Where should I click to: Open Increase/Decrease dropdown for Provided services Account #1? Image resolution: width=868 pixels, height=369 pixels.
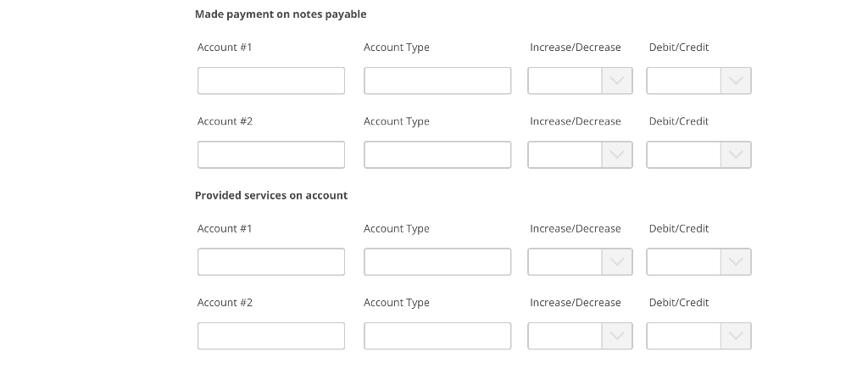tap(580, 261)
